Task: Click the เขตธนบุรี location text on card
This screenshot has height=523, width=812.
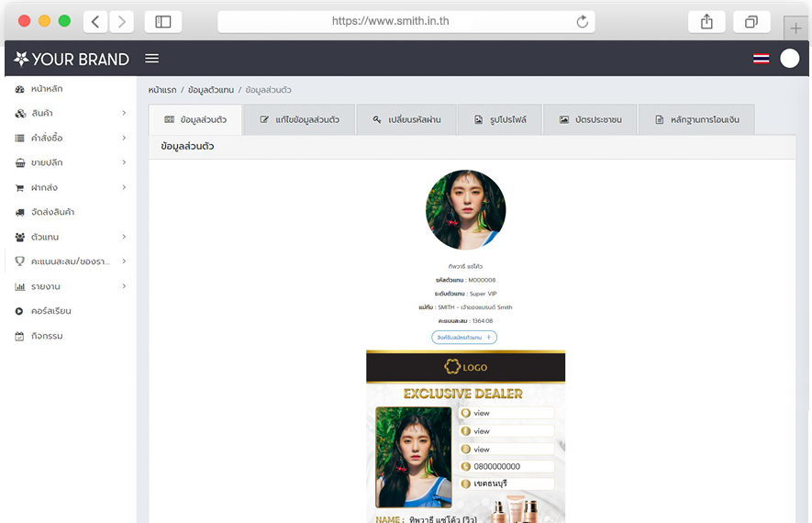Action: coord(490,484)
